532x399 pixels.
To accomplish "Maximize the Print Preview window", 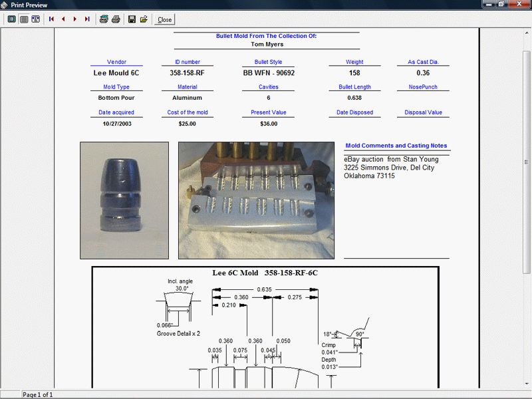I will [x=501, y=4].
